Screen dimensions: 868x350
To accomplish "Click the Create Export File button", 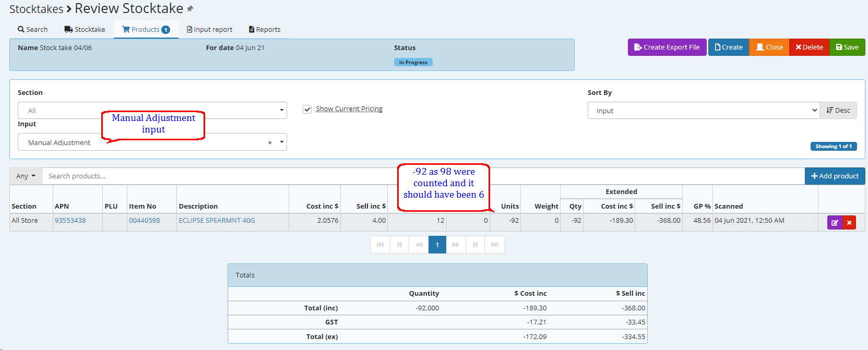I will (667, 47).
